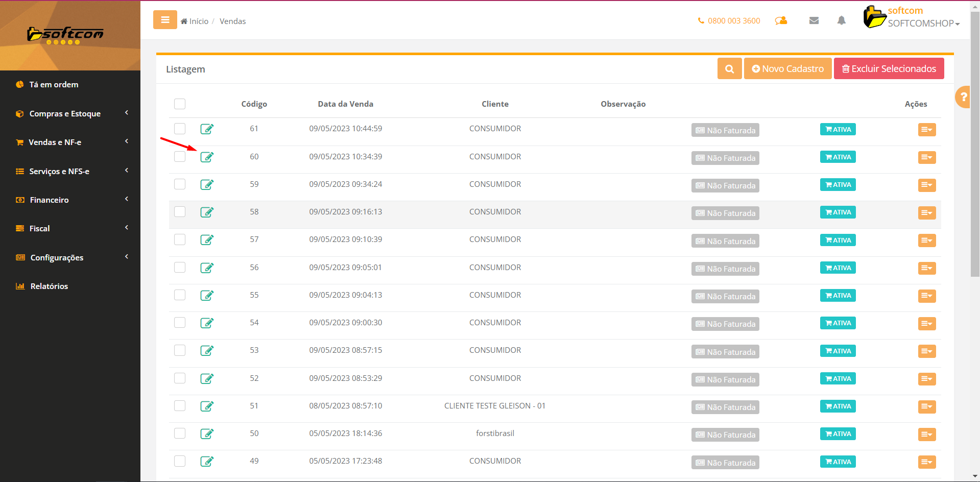Click the orange search magnifier button
The image size is (980, 482).
coord(729,69)
